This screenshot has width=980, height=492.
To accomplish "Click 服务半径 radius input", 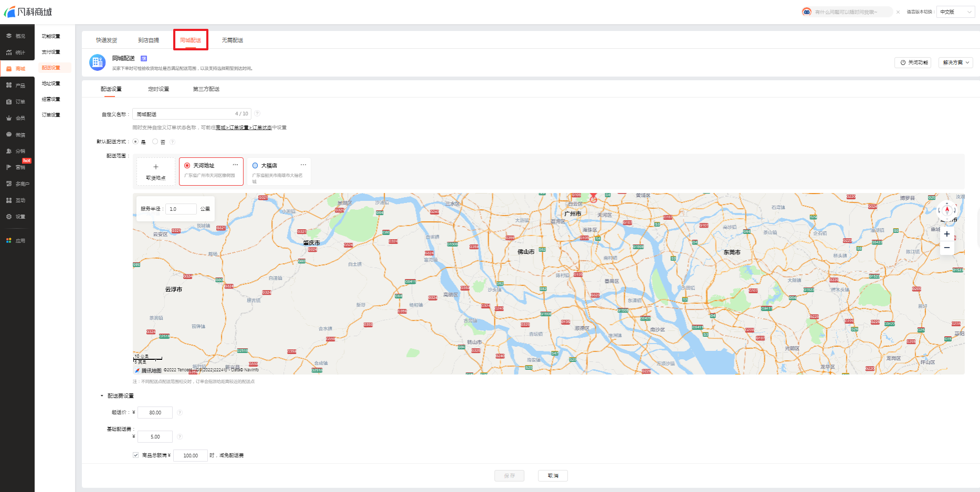I will [x=181, y=209].
